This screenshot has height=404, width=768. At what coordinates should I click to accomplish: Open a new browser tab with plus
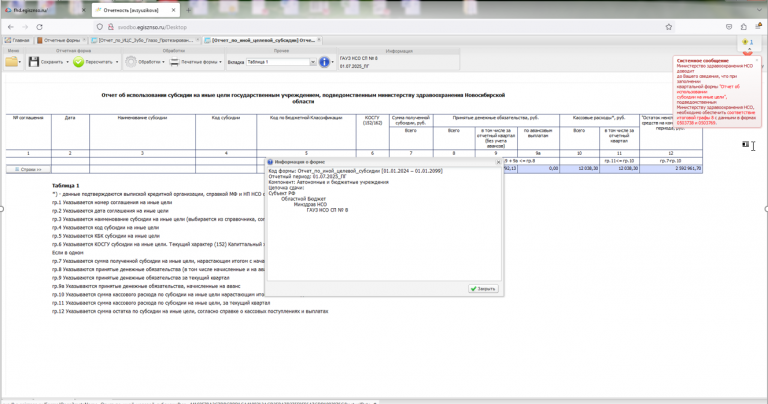tap(188, 10)
